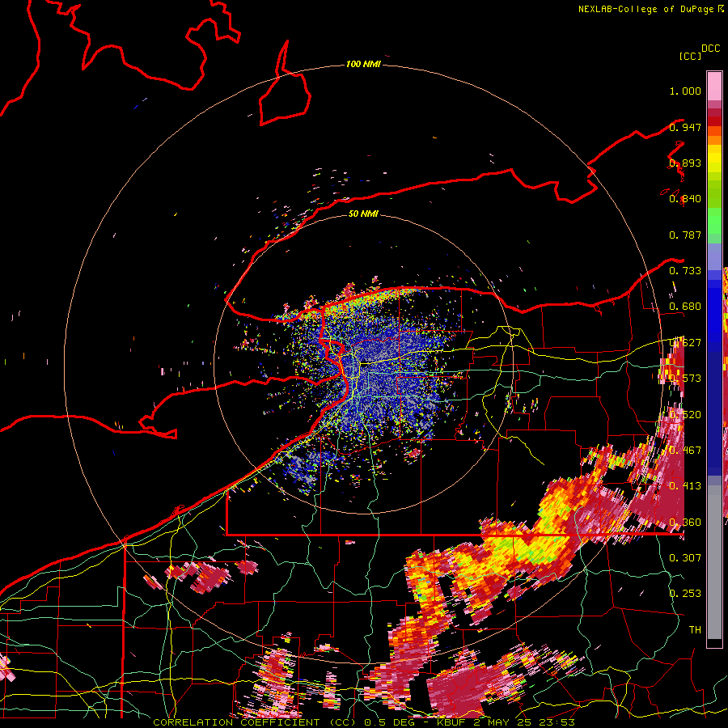Click the 0.307 scale value
The width and height of the screenshot is (728, 728).
click(685, 557)
